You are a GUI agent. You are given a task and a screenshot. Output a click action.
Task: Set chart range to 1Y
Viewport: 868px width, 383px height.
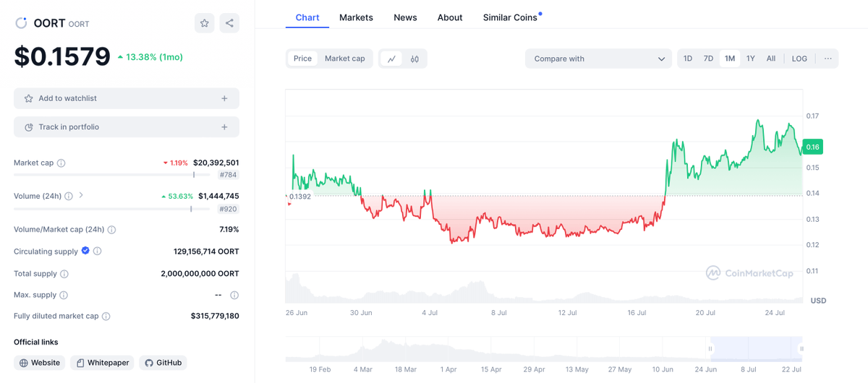(751, 59)
